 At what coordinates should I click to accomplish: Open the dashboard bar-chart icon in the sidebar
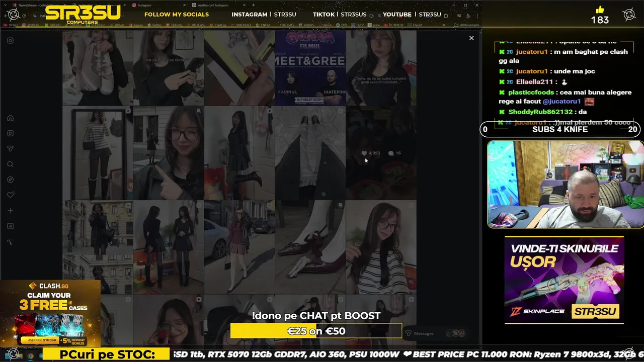10,226
